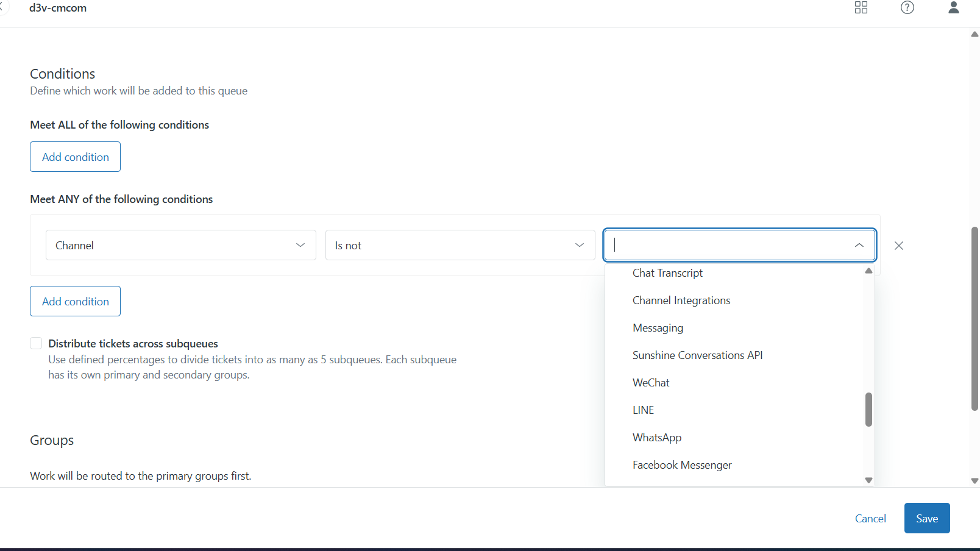Click page scrollbar down arrow

click(974, 480)
